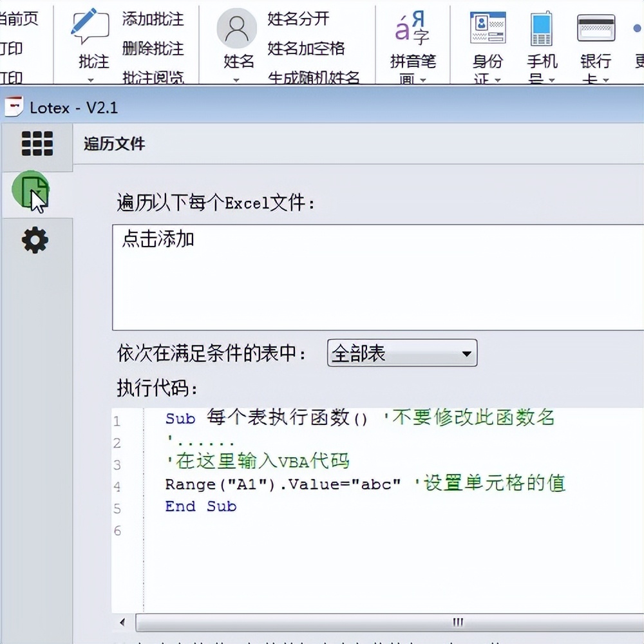Expand the 手机号 dropdown arrow
The width and height of the screenshot is (644, 644).
pyautogui.click(x=552, y=80)
